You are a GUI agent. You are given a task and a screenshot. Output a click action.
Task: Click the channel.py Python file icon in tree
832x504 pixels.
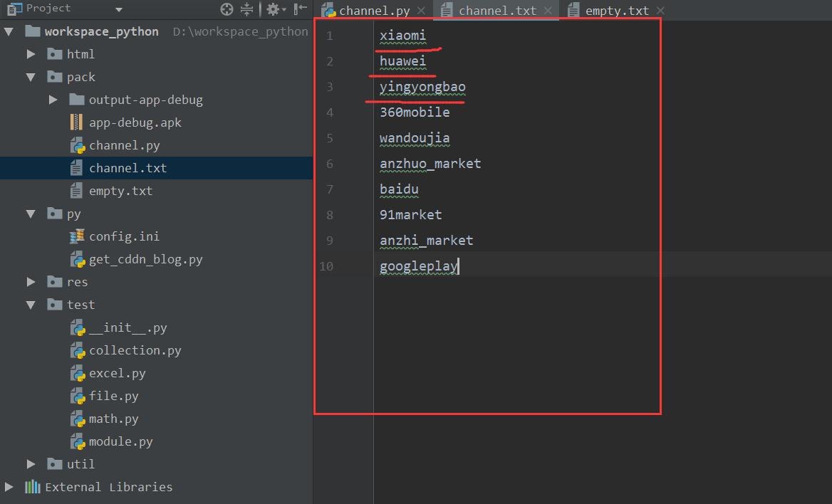(x=78, y=145)
